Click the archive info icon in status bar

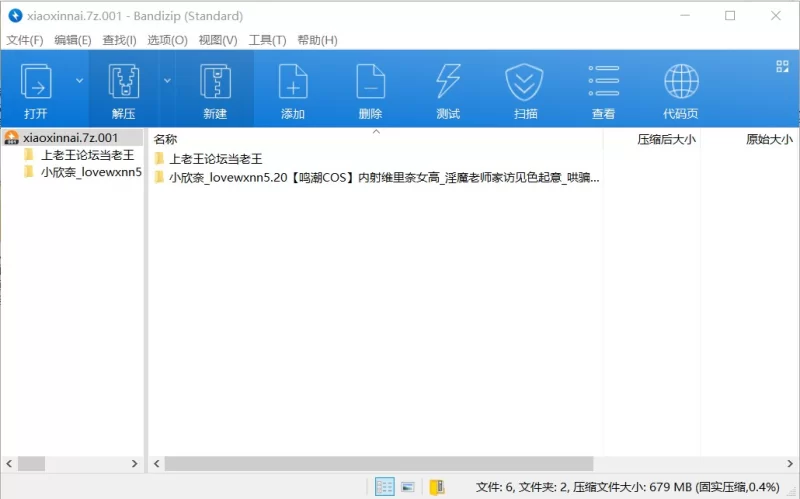437,487
